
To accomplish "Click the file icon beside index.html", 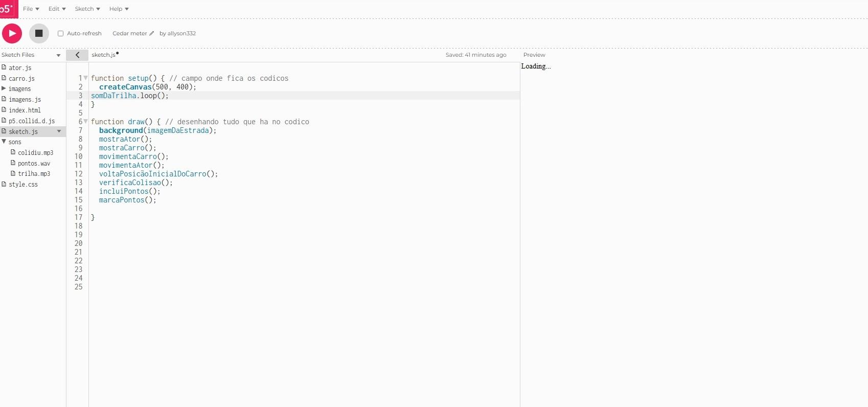I will [4, 110].
